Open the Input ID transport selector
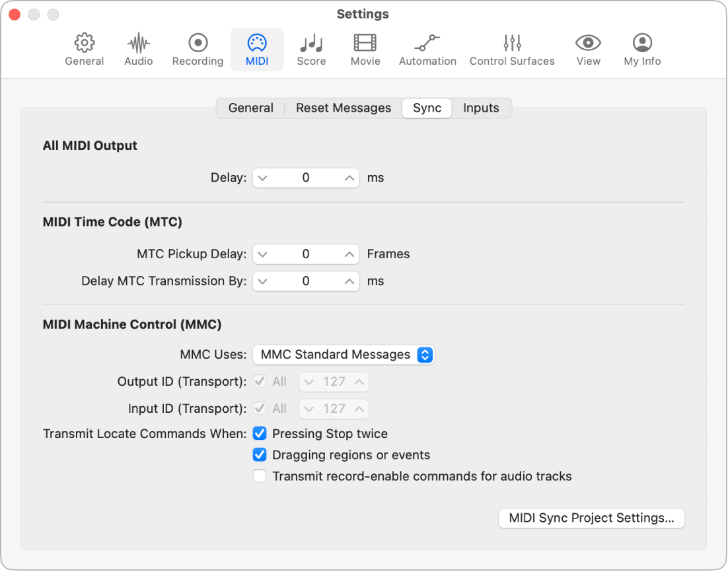Image resolution: width=728 pixels, height=572 pixels. [x=334, y=409]
